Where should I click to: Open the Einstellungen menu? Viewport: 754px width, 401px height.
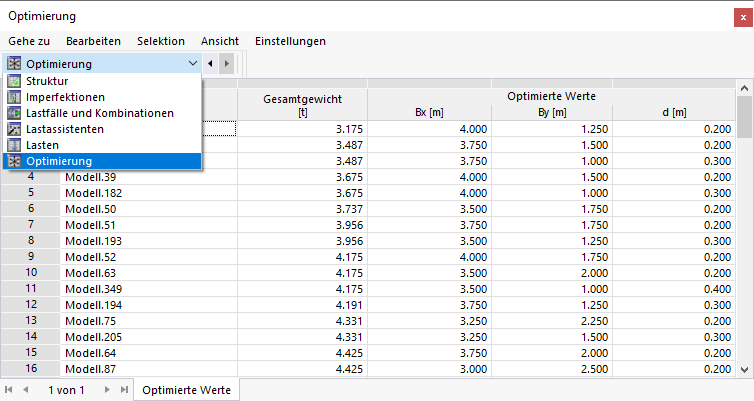click(290, 41)
